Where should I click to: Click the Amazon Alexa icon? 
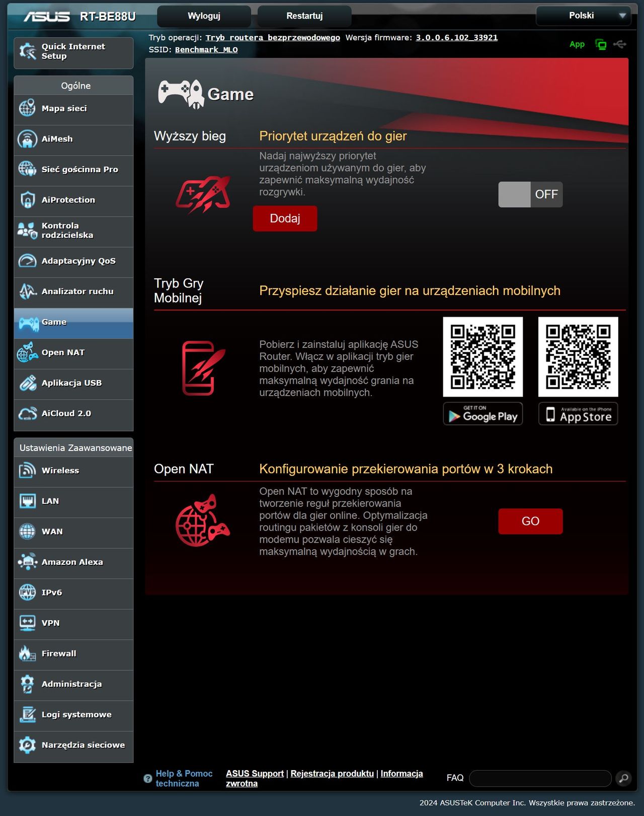pos(27,562)
